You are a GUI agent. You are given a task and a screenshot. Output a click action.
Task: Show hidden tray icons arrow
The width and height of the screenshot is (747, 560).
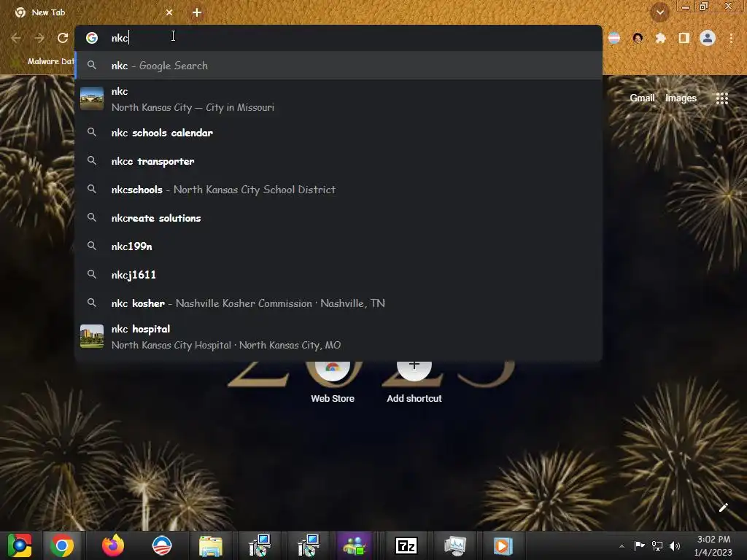click(x=622, y=546)
